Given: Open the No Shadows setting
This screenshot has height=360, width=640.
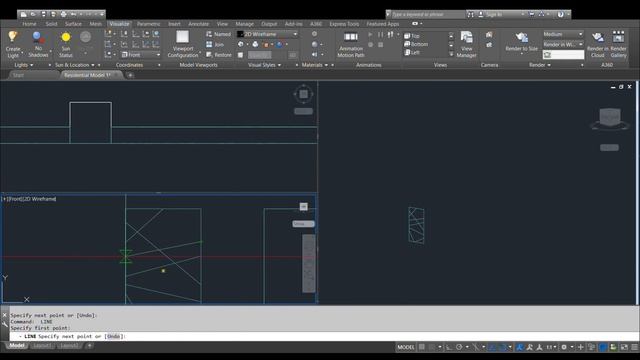Looking at the screenshot, I should (x=38, y=44).
